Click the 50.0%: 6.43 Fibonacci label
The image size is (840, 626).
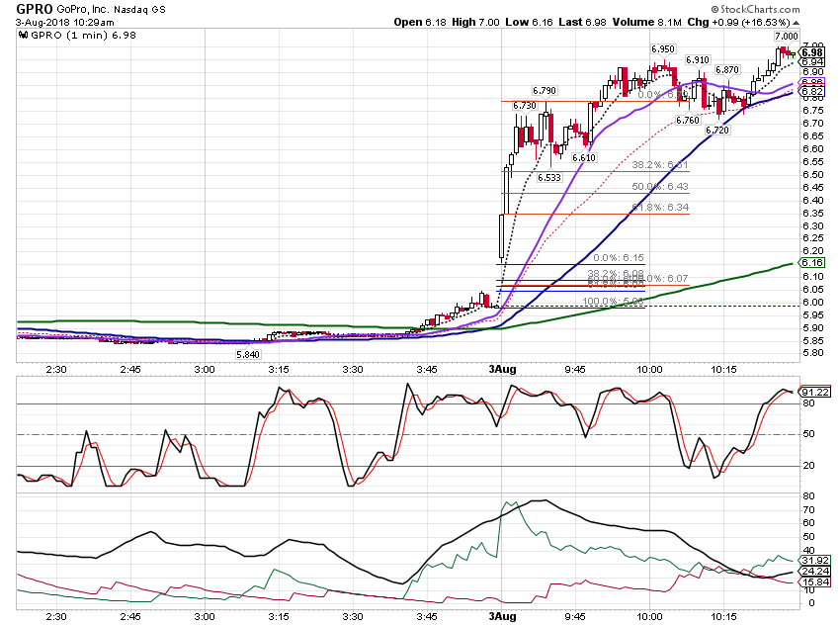pos(660,186)
